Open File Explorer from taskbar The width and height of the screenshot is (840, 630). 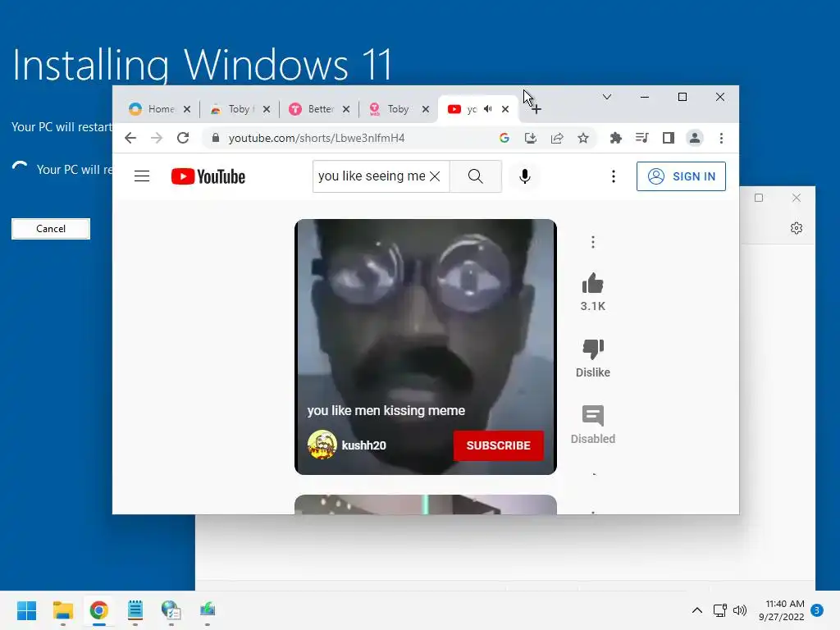(62, 610)
